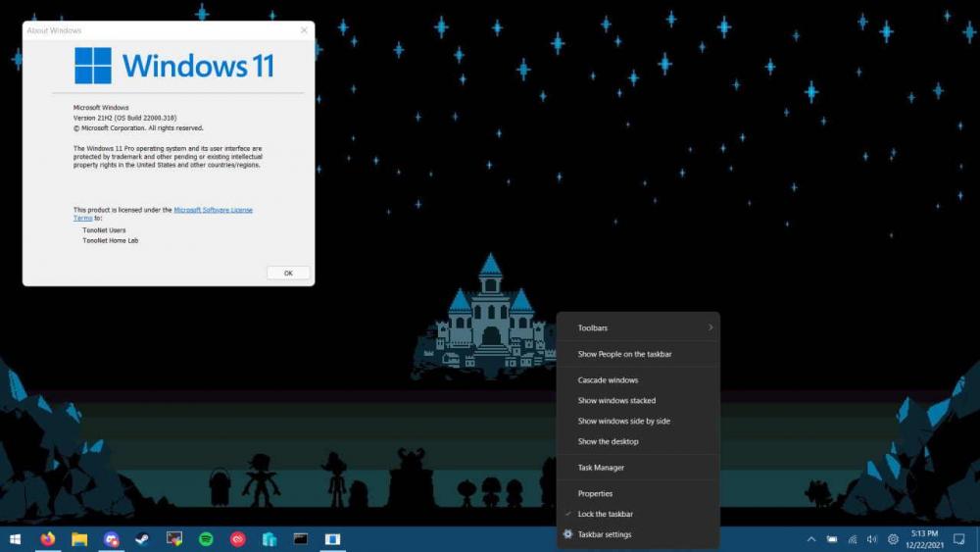Open File Explorer from the taskbar
Viewport: 980px width, 552px height.
(x=79, y=539)
